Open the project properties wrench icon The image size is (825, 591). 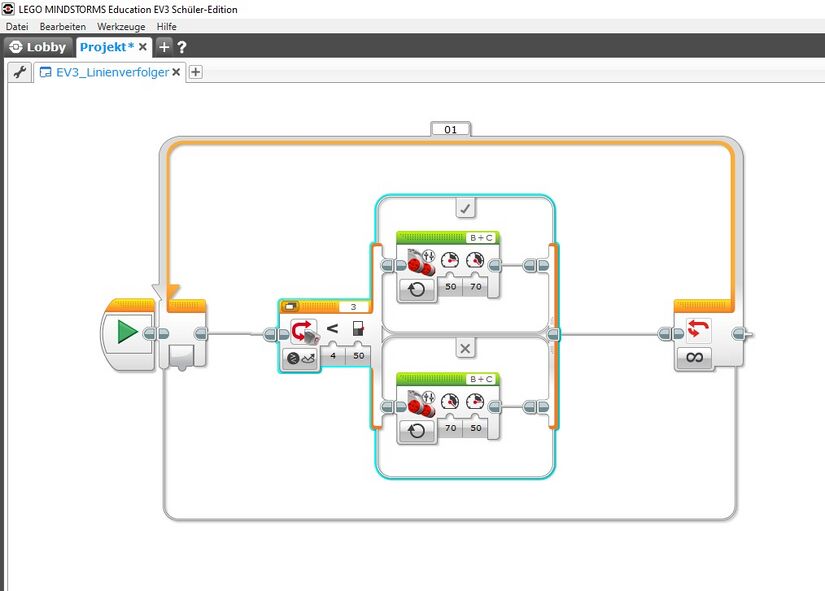coord(18,72)
